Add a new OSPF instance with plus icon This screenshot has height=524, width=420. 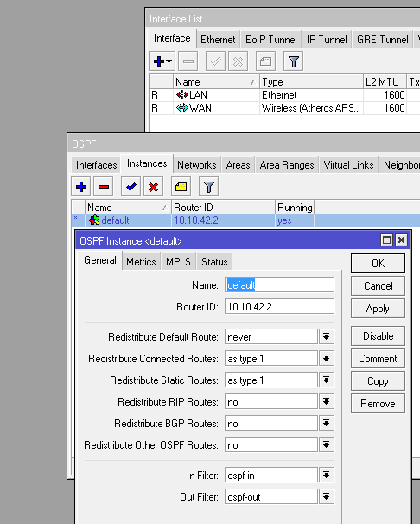click(81, 187)
